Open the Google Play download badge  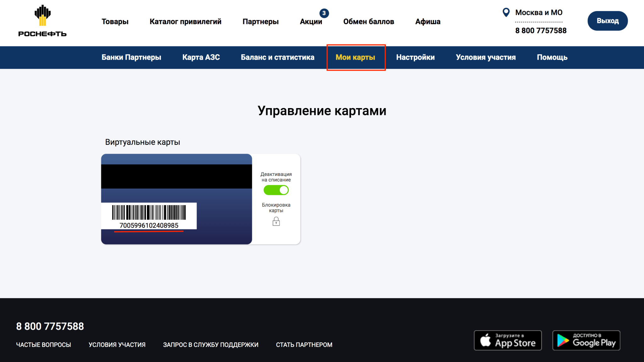coord(586,340)
